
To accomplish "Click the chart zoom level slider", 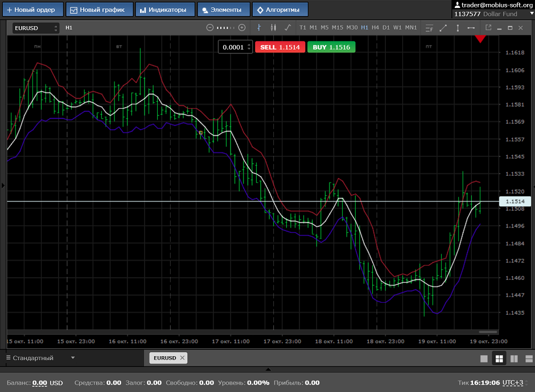I will click(225, 28).
